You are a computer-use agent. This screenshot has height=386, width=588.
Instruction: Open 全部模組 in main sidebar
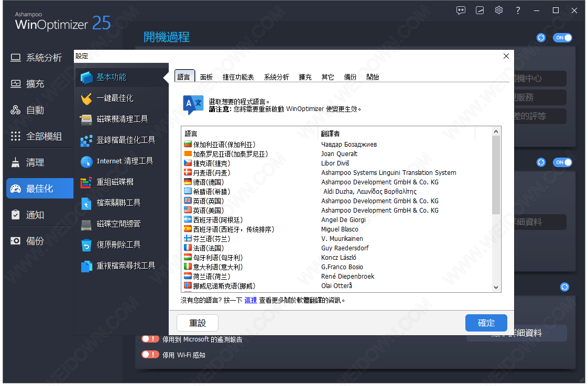[39, 136]
